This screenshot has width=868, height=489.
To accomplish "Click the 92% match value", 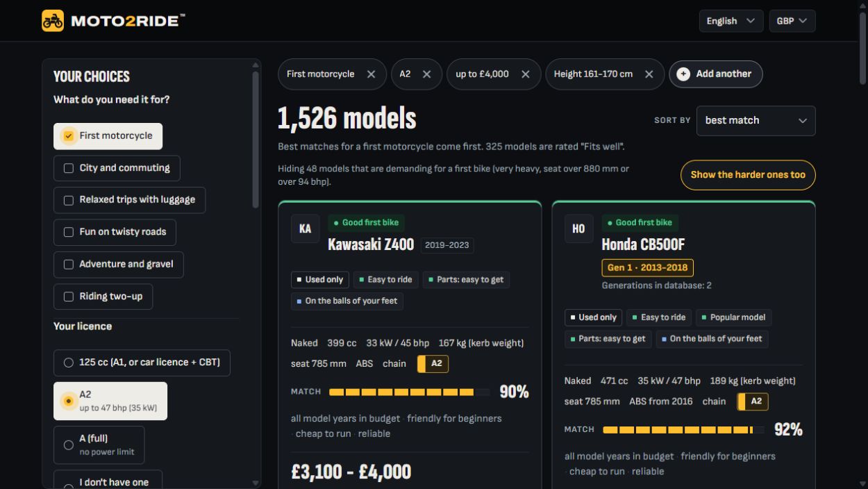I will click(788, 429).
